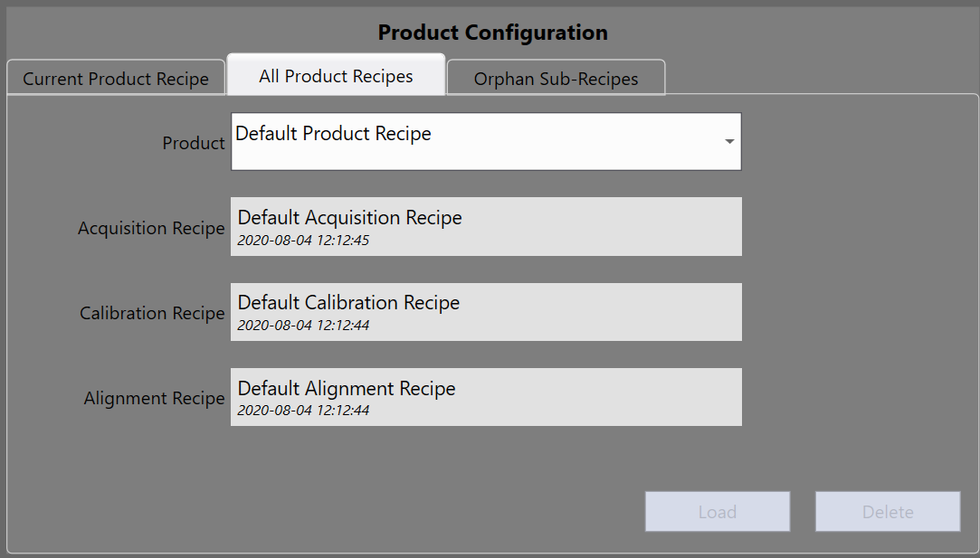Click the Default Product Recipe selection text
Screen dimensions: 980x558
point(333,134)
